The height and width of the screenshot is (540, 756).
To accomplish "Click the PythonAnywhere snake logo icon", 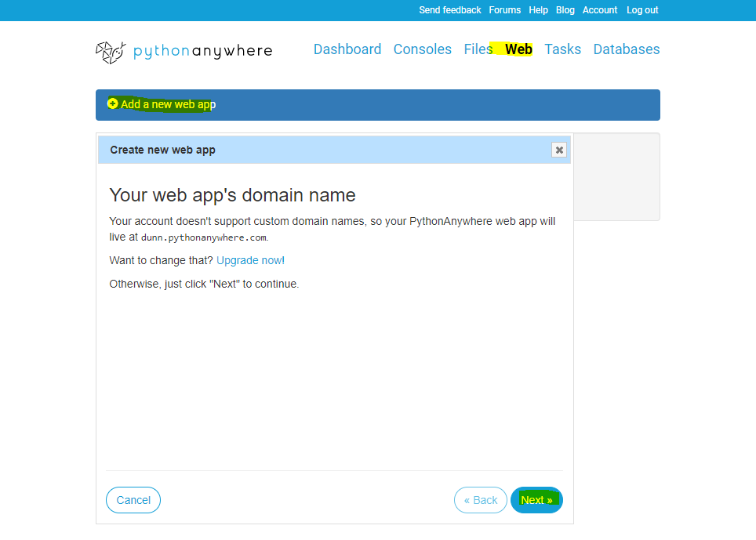I will click(x=111, y=52).
